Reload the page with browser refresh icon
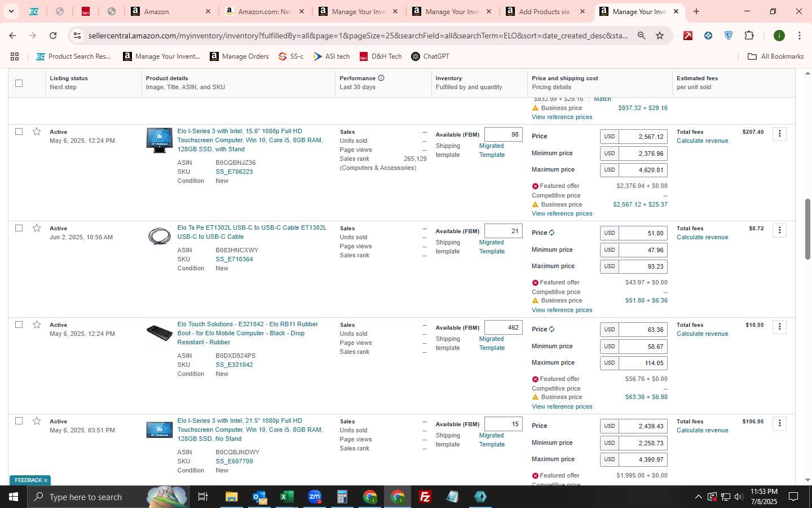Screen dimensions: 812x508 pyautogui.click(x=53, y=36)
